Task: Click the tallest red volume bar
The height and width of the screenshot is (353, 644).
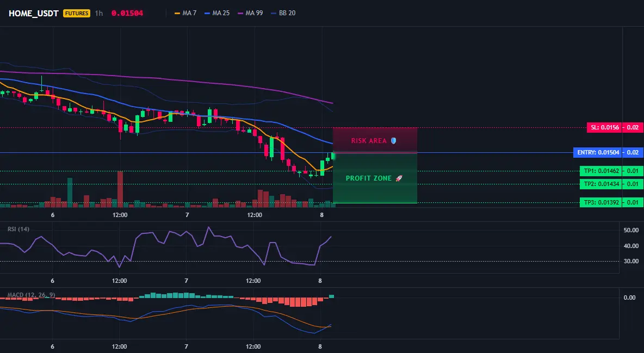Action: point(120,189)
